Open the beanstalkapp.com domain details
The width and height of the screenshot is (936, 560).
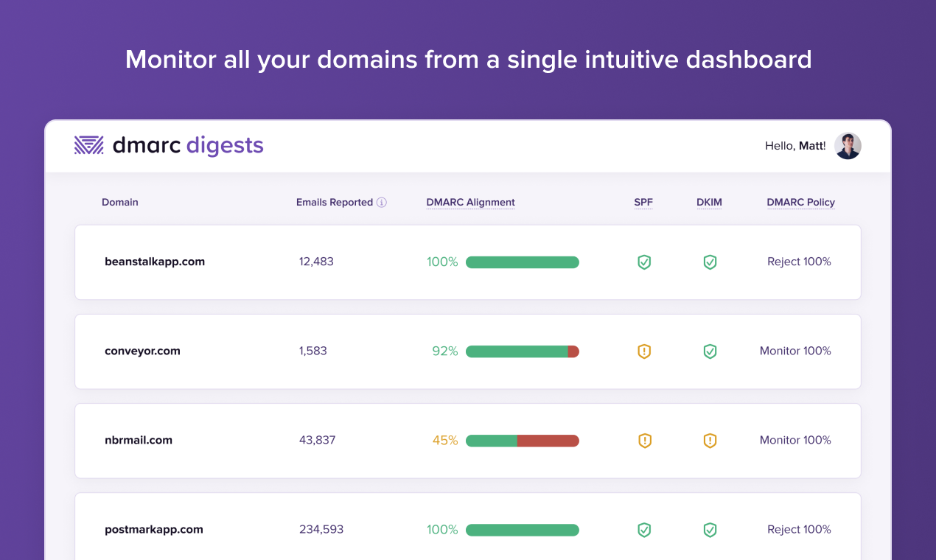(155, 262)
